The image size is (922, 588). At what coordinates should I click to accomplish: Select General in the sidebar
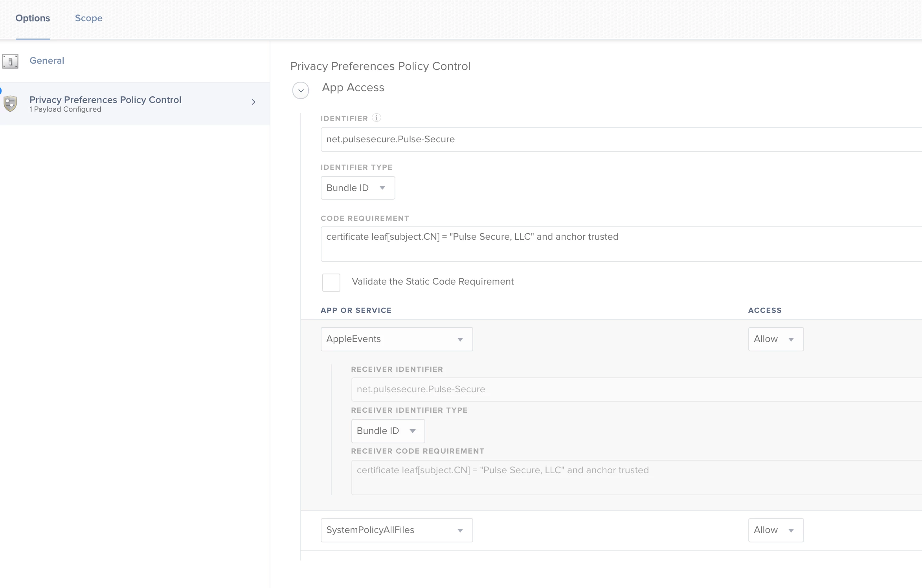click(47, 61)
